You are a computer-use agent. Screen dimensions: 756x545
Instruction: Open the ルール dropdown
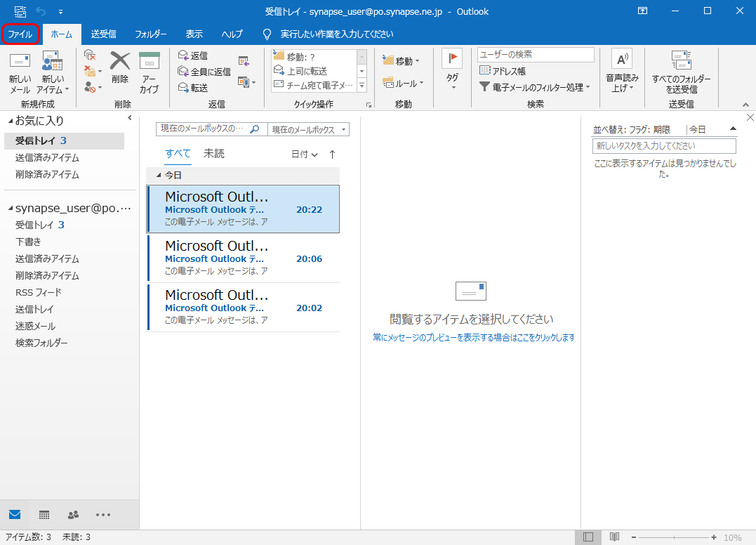click(404, 84)
